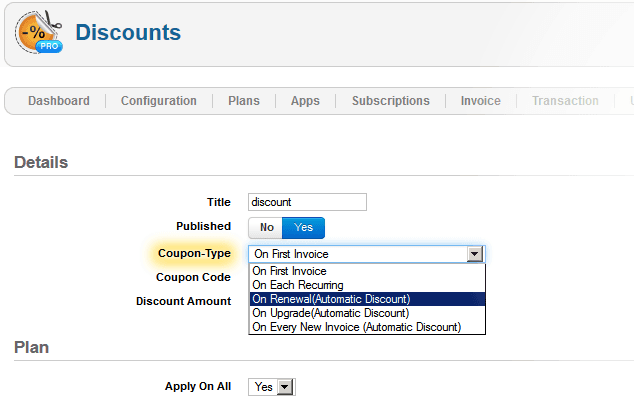Click the Coupon Code label
The image size is (634, 414).
pyautogui.click(x=193, y=277)
